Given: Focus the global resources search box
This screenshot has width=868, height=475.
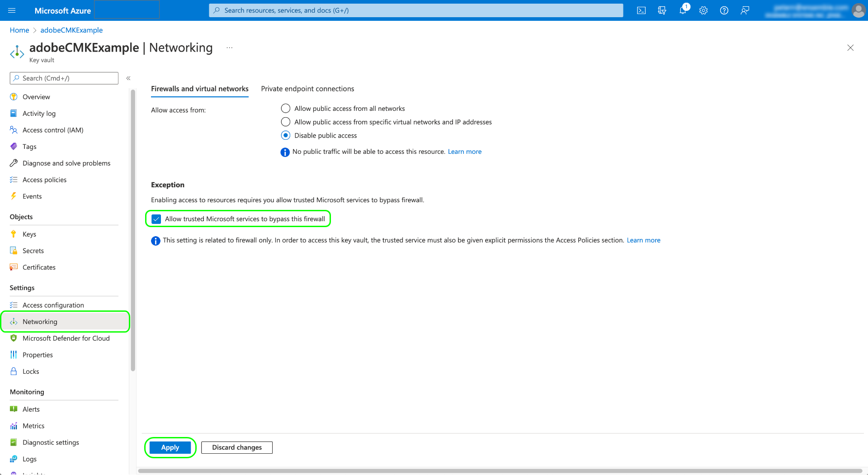Looking at the screenshot, I should click(416, 10).
